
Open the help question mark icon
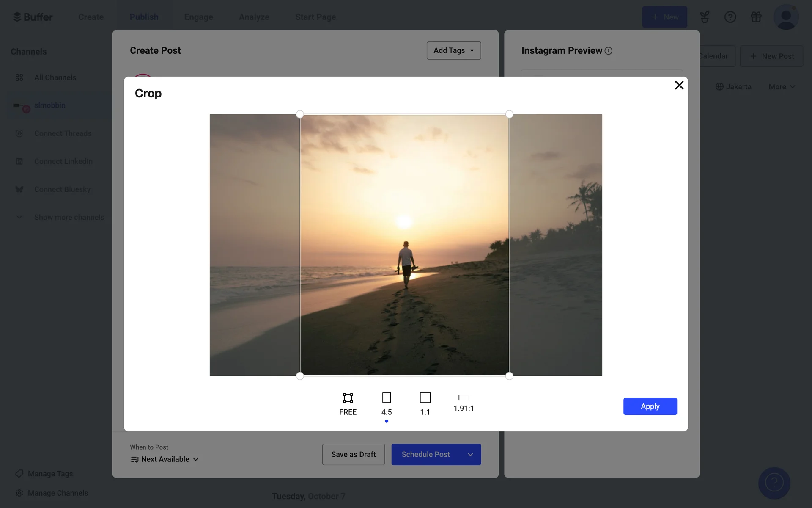730,17
